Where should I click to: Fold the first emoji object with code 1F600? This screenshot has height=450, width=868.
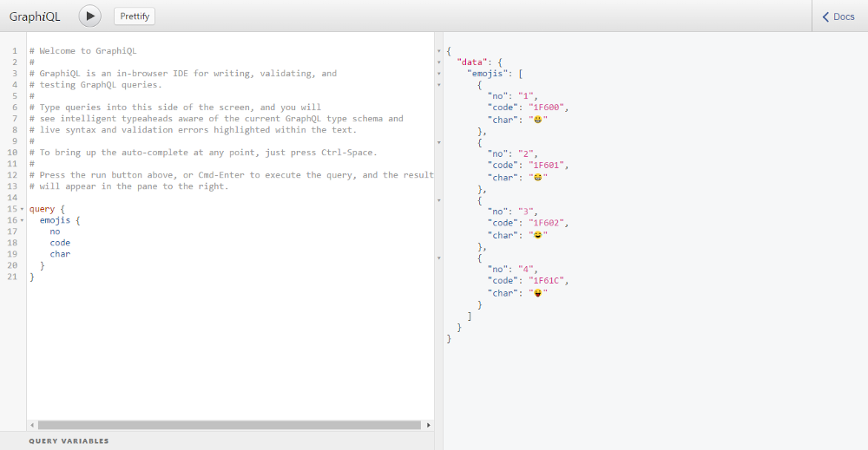439,85
